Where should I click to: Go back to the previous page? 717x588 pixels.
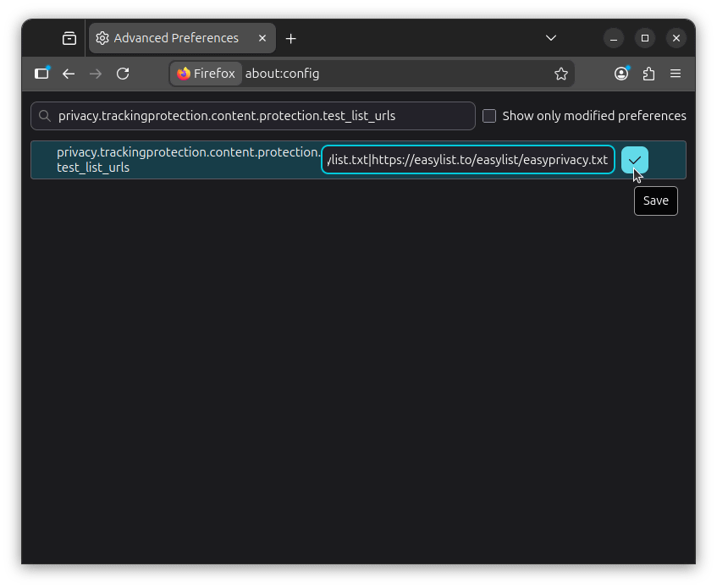point(69,74)
